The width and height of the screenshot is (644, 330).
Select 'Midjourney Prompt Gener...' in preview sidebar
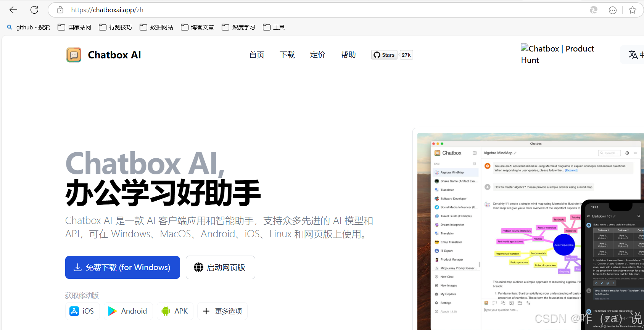pyautogui.click(x=456, y=268)
